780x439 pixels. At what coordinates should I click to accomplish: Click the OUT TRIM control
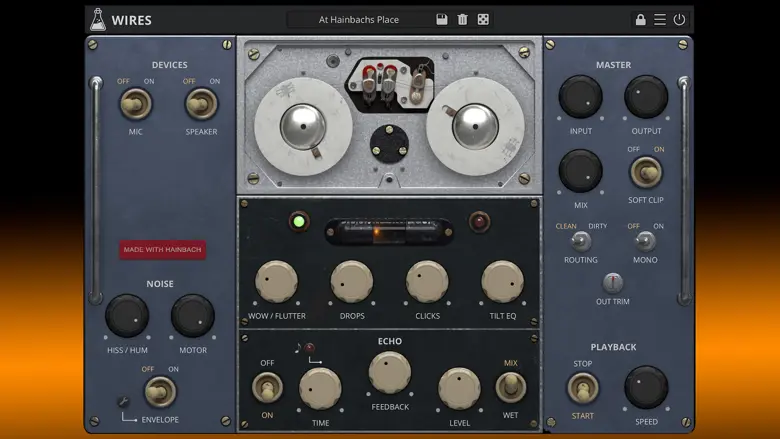pyautogui.click(x=613, y=283)
